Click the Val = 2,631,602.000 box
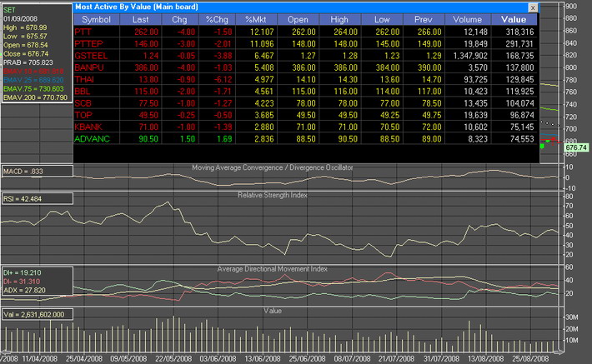Screen dimensions: 592x364 click(37, 314)
